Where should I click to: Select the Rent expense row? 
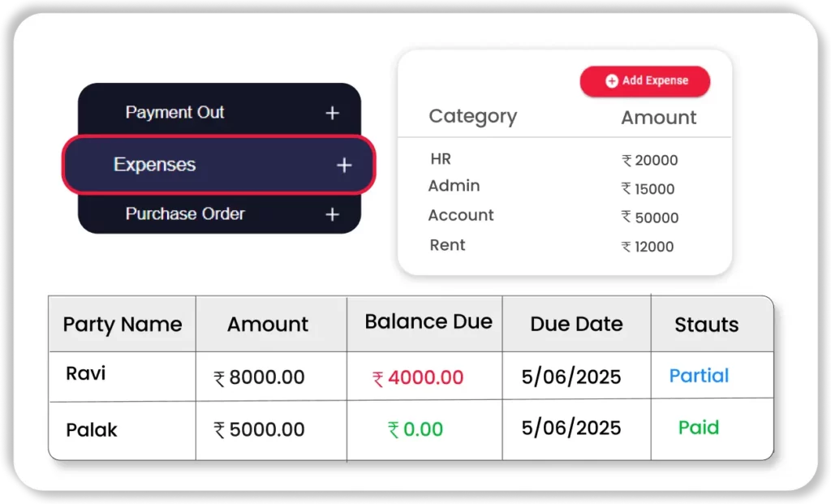pyautogui.click(x=447, y=245)
